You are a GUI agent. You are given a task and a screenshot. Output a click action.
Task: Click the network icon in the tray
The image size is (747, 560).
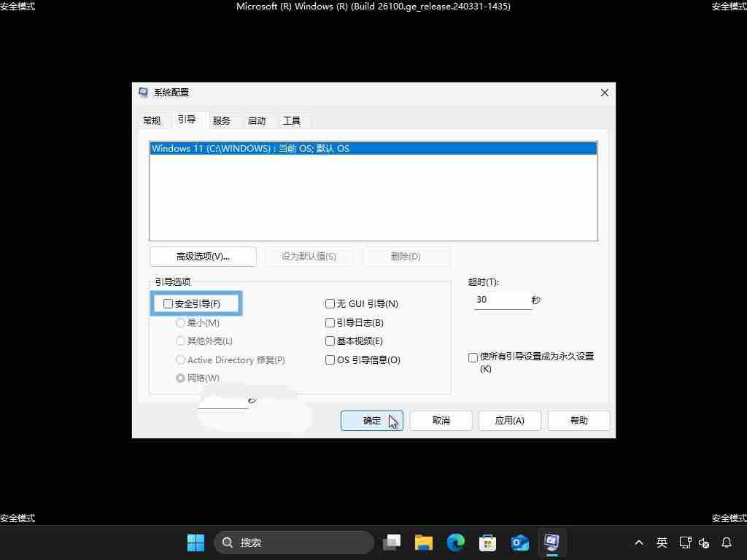684,542
